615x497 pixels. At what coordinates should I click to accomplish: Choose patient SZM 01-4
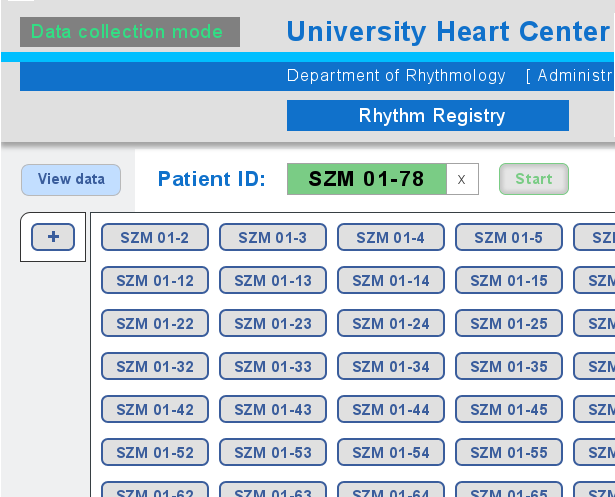coord(391,238)
